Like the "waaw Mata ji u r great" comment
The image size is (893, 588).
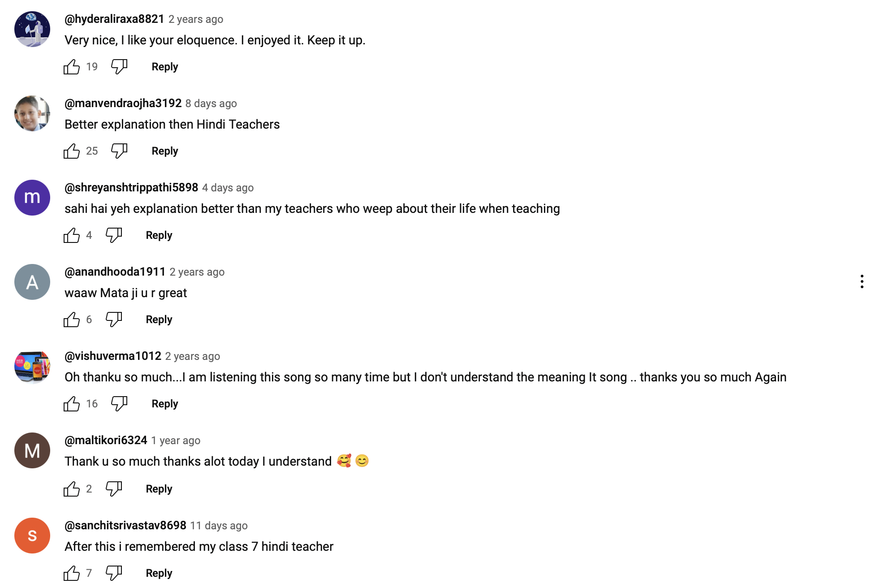[72, 320]
